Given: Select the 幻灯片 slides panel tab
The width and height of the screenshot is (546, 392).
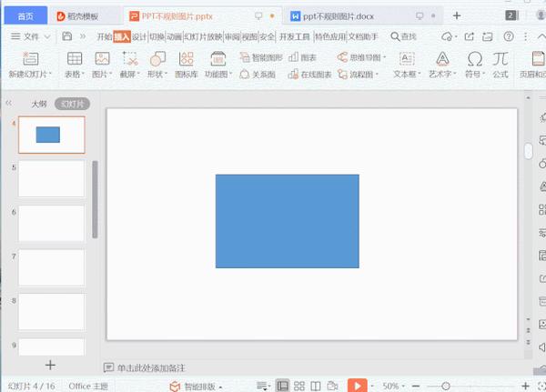Looking at the screenshot, I should coord(72,104).
